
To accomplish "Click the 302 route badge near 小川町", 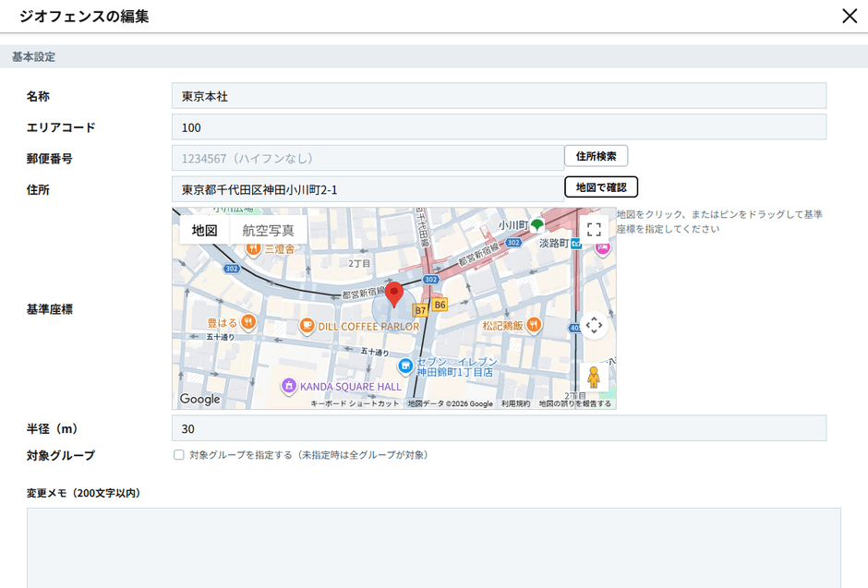I will pos(513,242).
